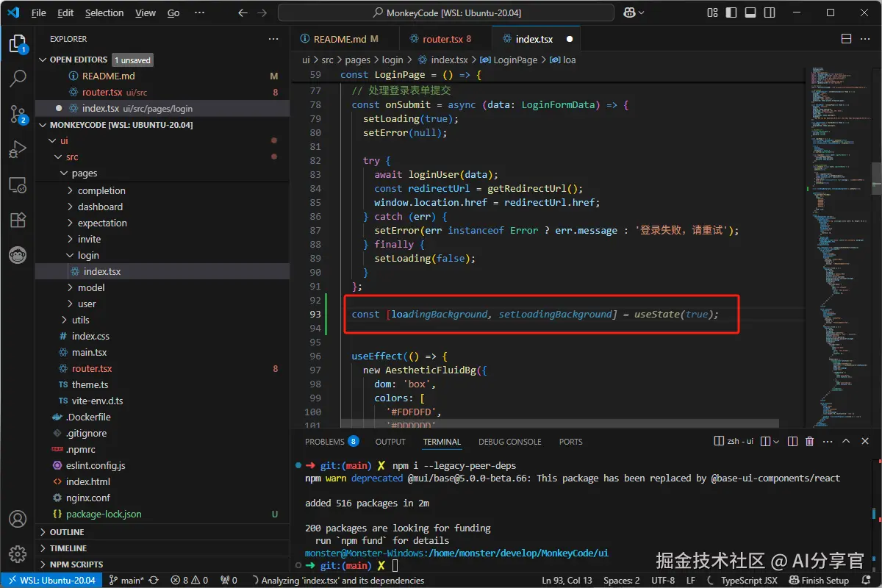Toggle the bottom panel visibility
This screenshot has height=588, width=882.
point(749,12)
